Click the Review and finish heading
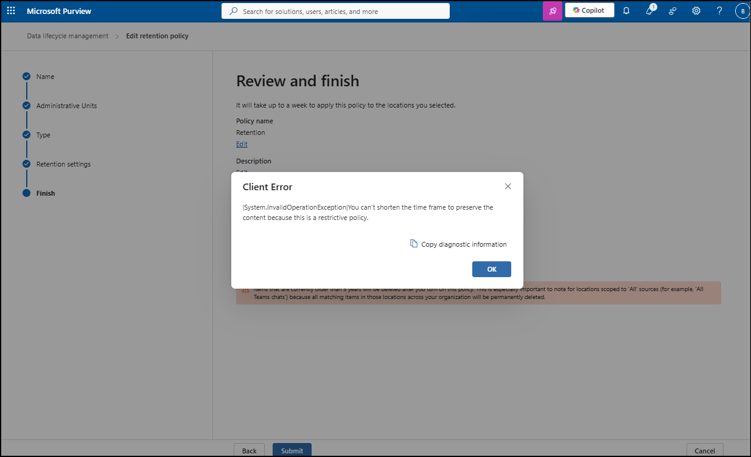This screenshot has width=751, height=457. point(297,81)
